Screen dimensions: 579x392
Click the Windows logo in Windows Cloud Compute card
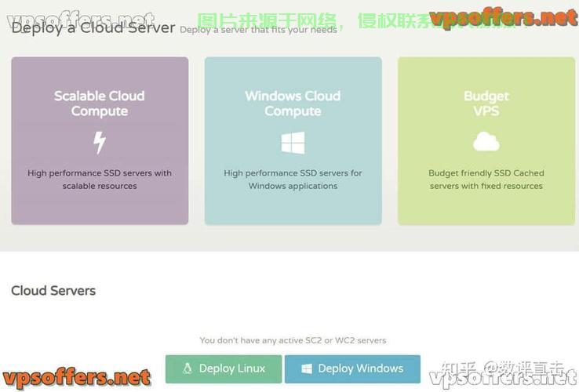[x=293, y=143]
